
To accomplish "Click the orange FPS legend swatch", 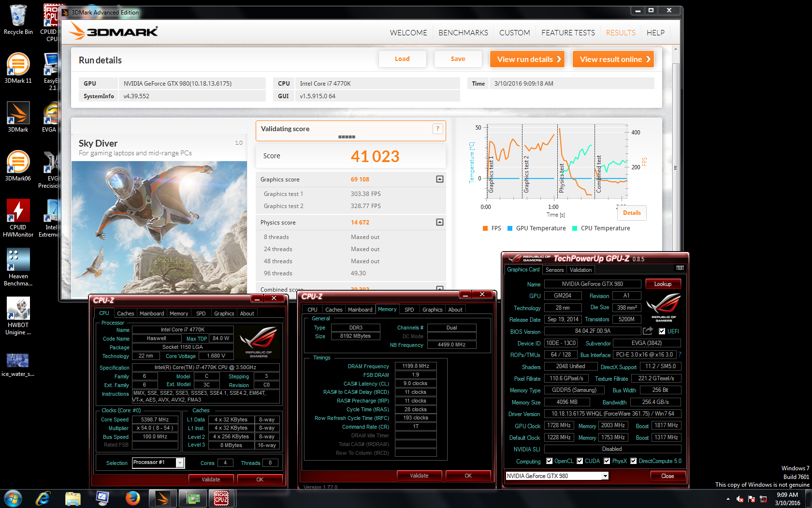I will tap(485, 228).
